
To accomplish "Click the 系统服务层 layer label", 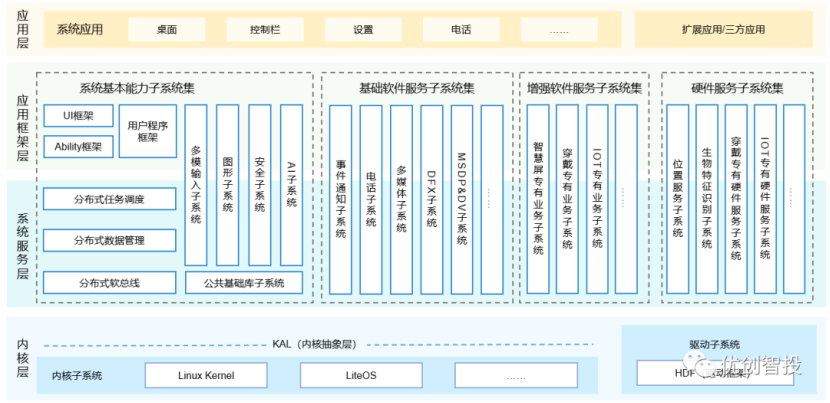I will tap(22, 247).
